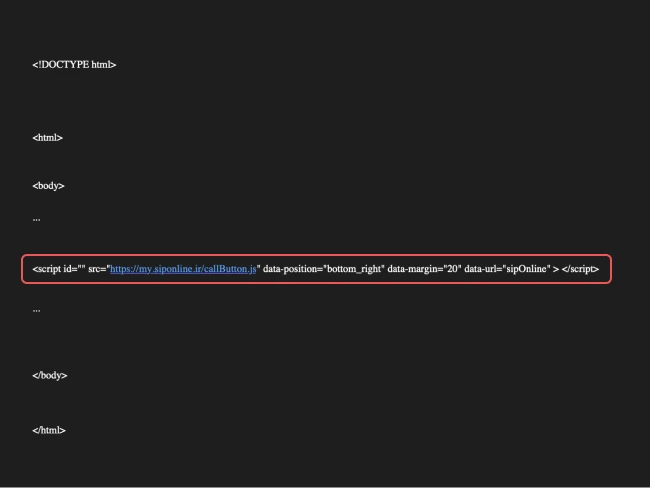
Task: Click the ellipsis below the <body> tag
Action: [36, 219]
